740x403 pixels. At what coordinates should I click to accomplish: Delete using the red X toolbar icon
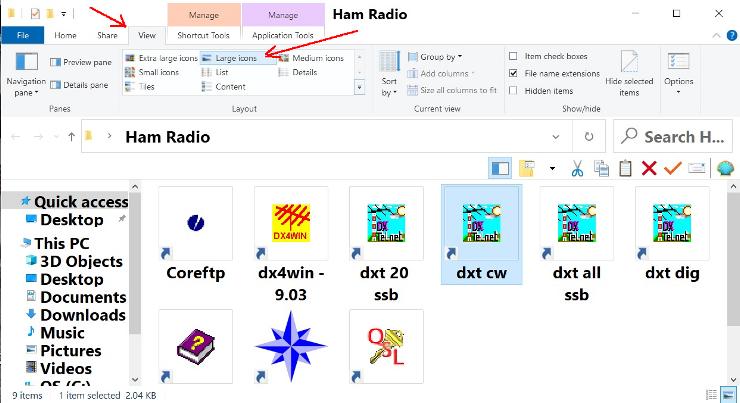pyautogui.click(x=649, y=168)
